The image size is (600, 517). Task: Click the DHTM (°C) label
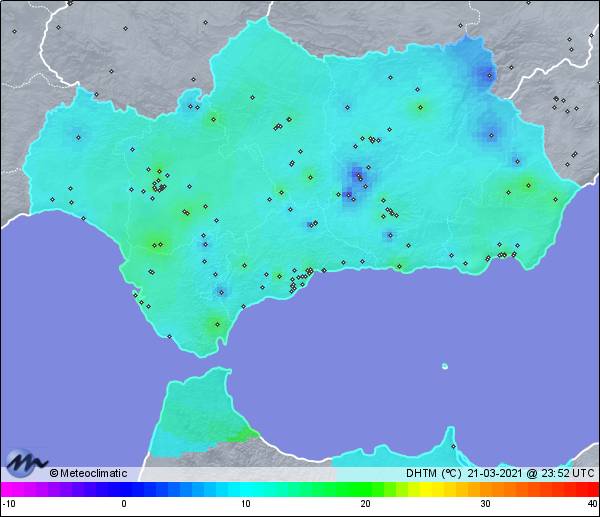tap(433, 473)
